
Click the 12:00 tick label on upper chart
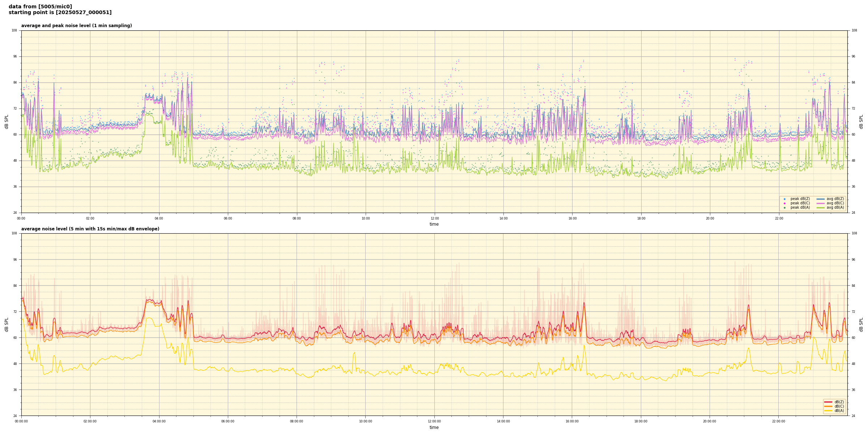(434, 218)
